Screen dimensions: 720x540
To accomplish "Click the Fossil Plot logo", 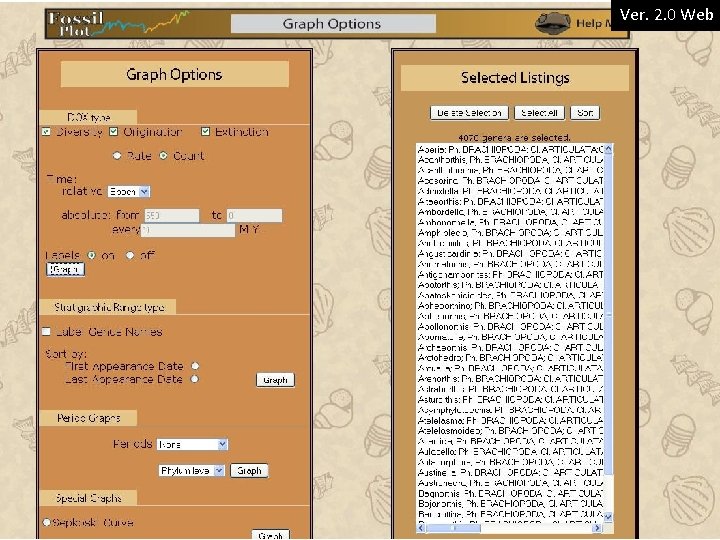I will point(117,24).
